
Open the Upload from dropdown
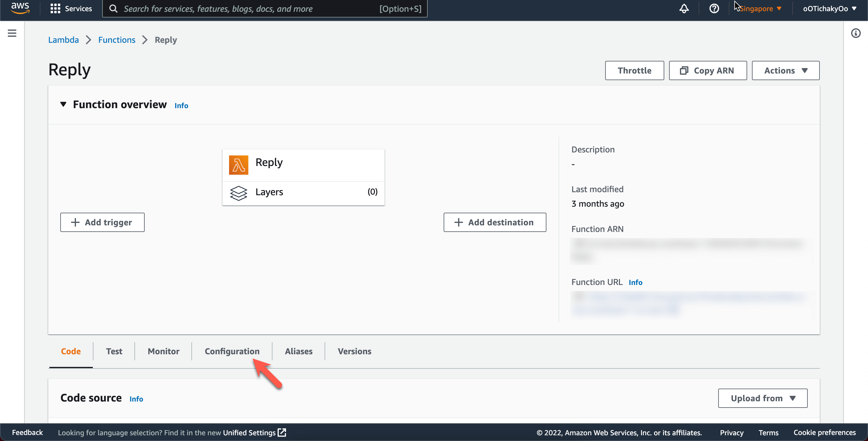point(763,398)
